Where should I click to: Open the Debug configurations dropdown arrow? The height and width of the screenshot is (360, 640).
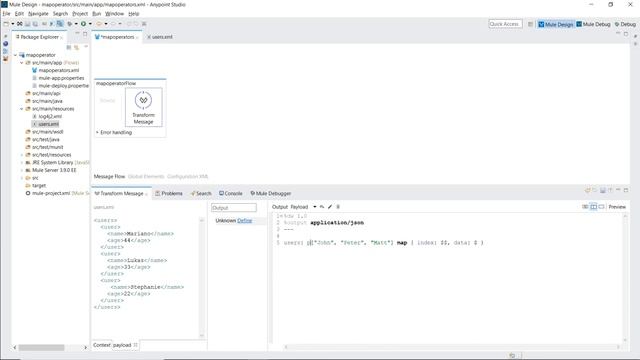point(76,24)
